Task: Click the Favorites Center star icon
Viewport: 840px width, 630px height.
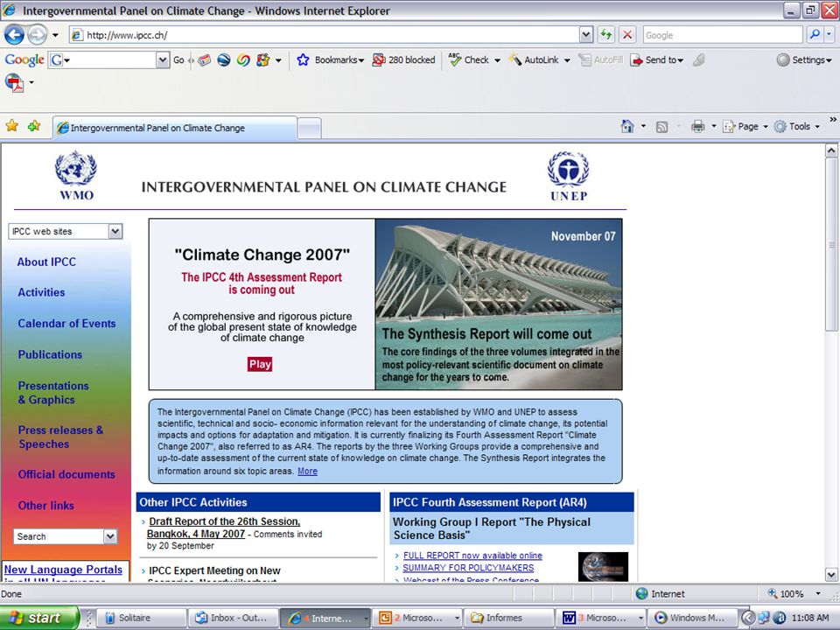Action: pyautogui.click(x=11, y=126)
